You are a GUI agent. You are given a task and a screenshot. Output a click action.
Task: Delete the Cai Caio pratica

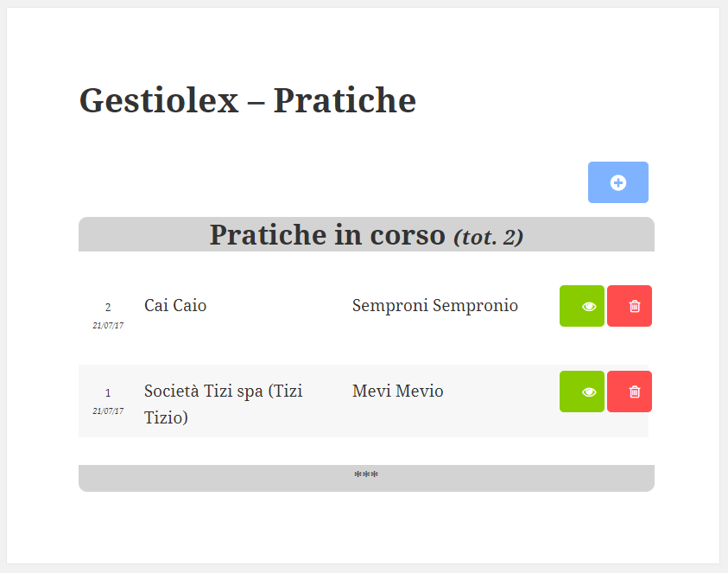[x=629, y=305]
